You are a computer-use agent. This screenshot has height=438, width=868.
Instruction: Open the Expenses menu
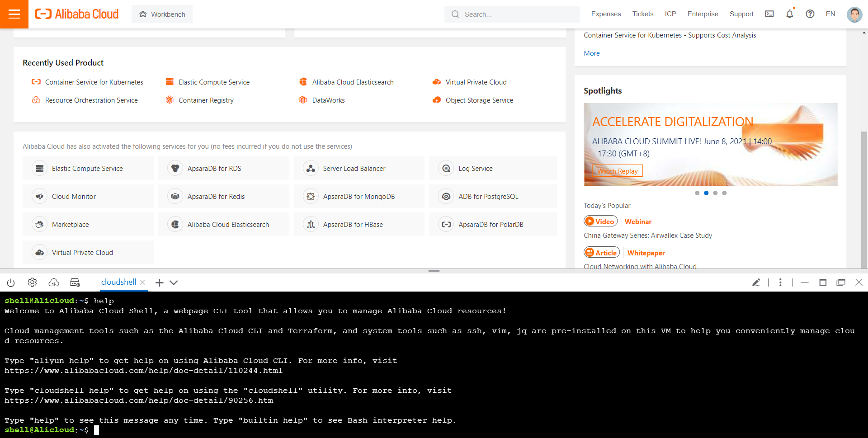tap(606, 14)
